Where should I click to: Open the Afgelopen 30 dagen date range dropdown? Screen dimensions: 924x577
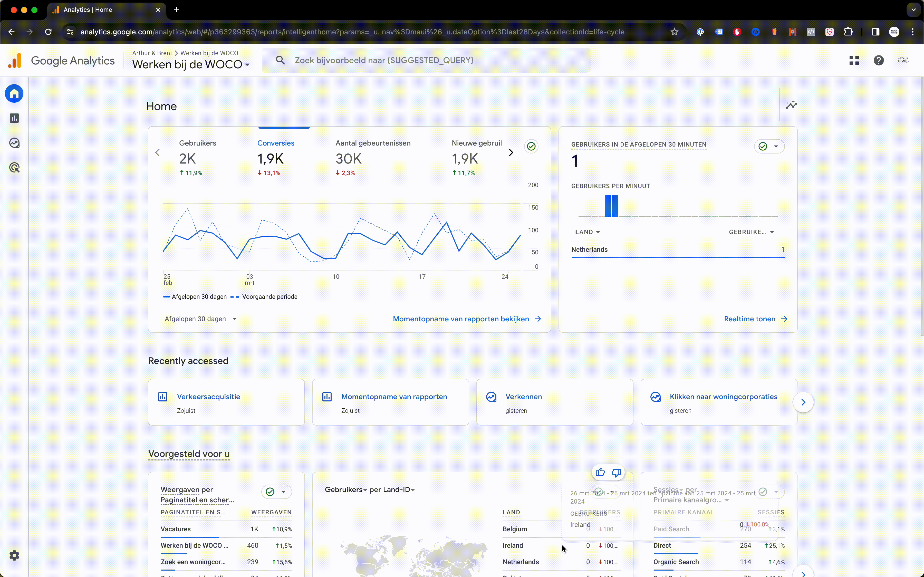(201, 319)
